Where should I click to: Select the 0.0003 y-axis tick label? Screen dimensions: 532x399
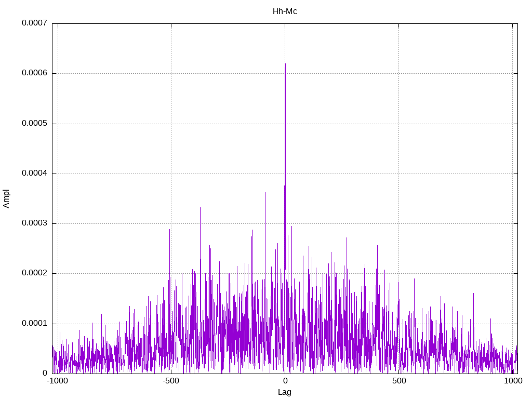coord(34,223)
